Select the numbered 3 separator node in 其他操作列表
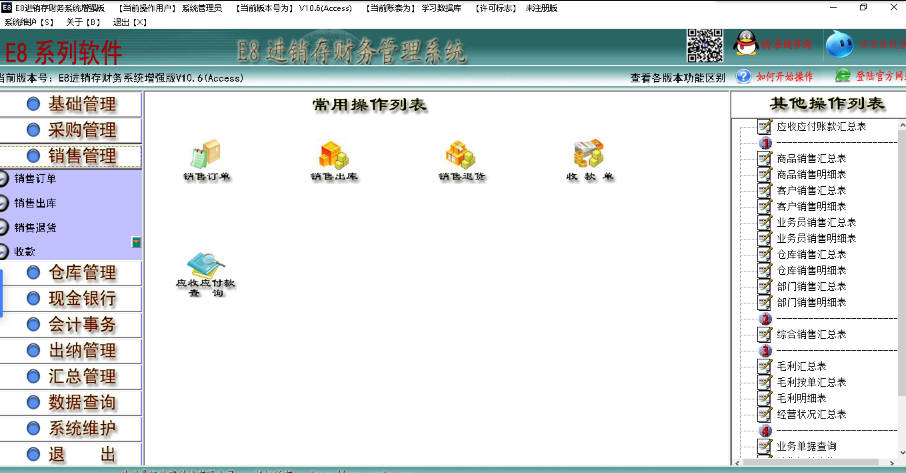Viewport: 906px width, 473px height. click(766, 351)
